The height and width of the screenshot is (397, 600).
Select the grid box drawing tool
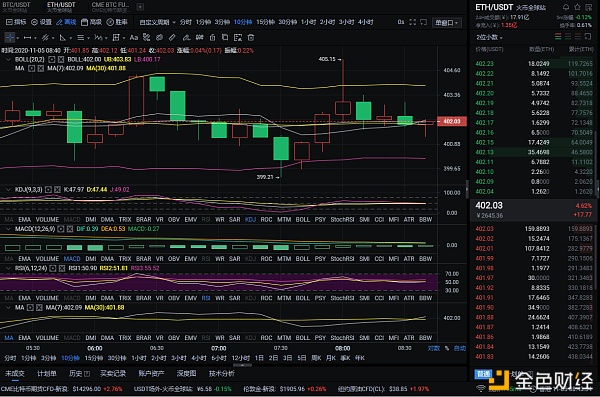pyautogui.click(x=116, y=38)
